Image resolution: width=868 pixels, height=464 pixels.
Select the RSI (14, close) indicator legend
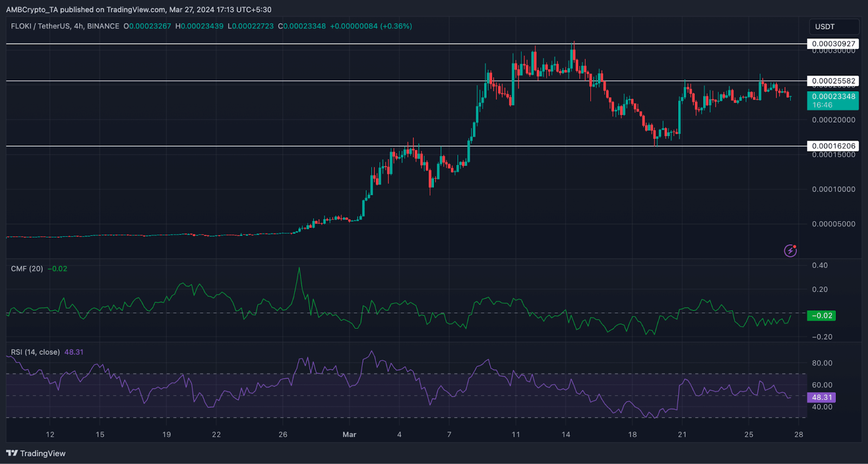[35, 352]
